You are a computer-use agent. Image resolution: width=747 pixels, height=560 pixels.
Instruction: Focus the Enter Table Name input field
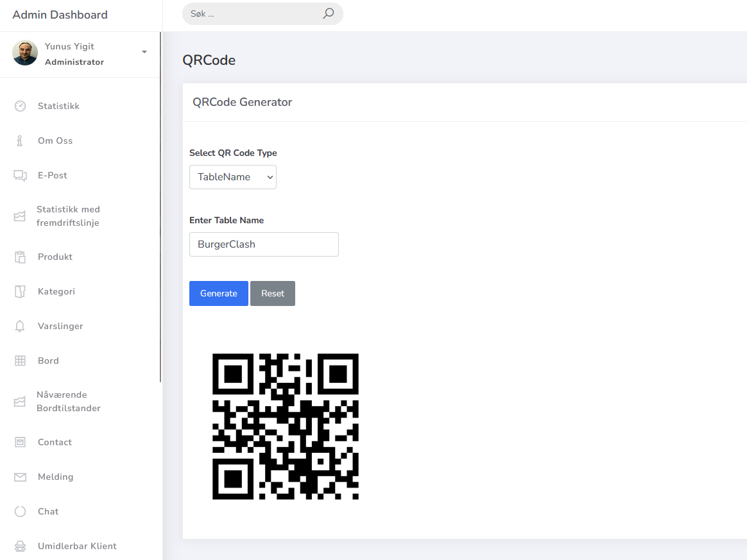coord(264,244)
